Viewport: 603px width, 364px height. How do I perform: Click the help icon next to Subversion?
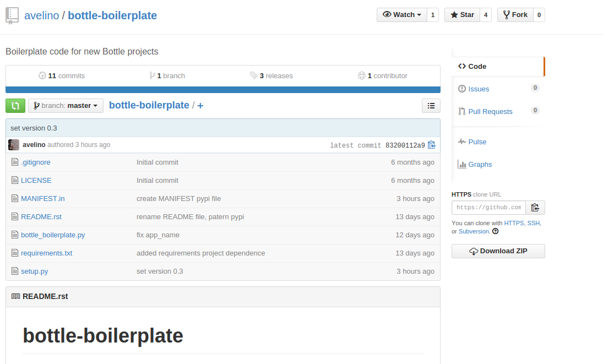pyautogui.click(x=495, y=231)
